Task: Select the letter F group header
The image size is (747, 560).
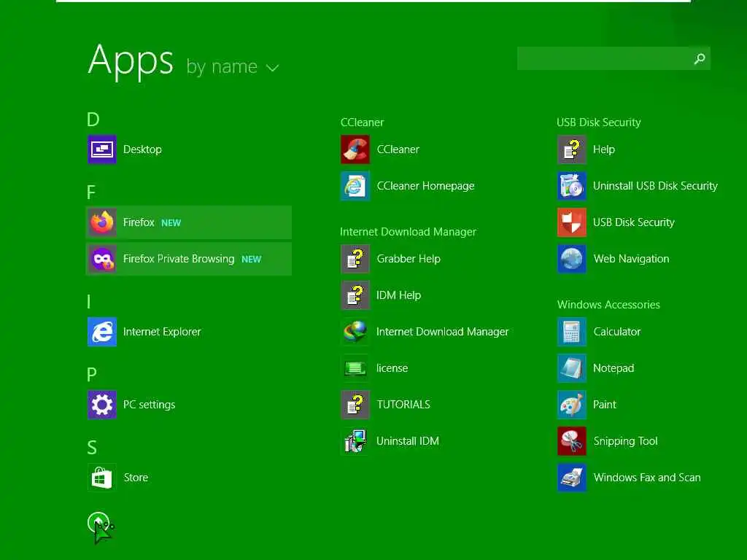Action: (91, 192)
